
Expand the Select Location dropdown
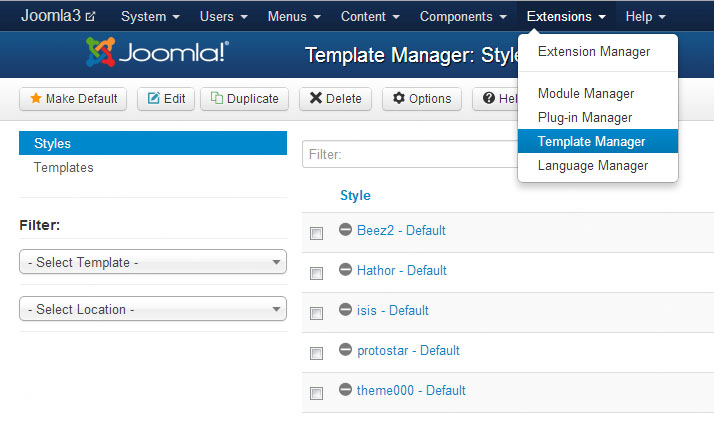pyautogui.click(x=153, y=309)
